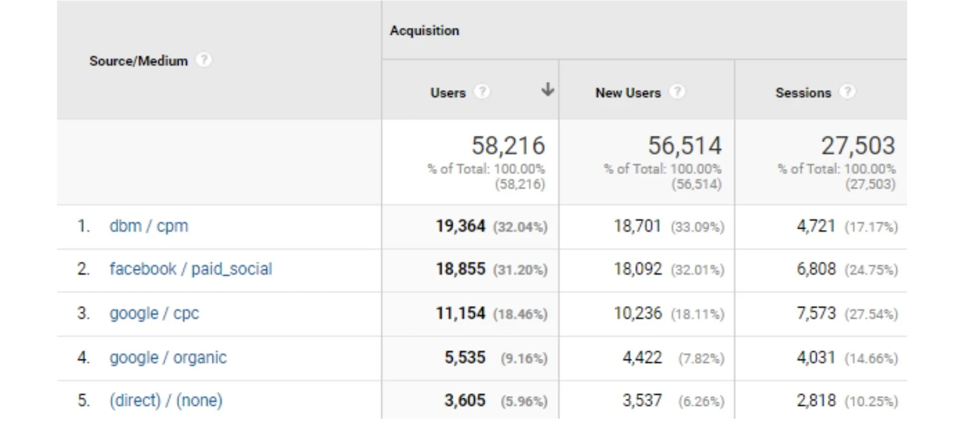Click help icon beside Sessions header
980x427 pixels.
847,92
